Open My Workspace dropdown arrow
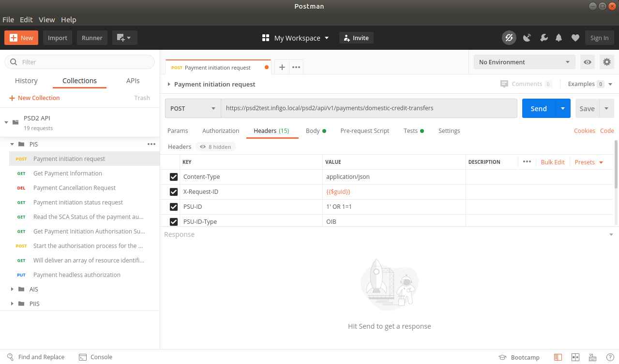The height and width of the screenshot is (364, 619). 327,38
